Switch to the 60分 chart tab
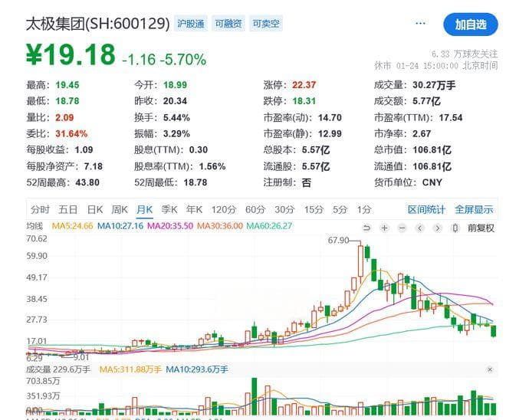 (255, 210)
